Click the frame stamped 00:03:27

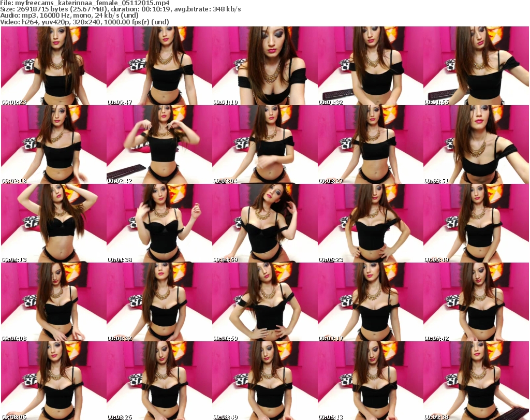coord(370,144)
